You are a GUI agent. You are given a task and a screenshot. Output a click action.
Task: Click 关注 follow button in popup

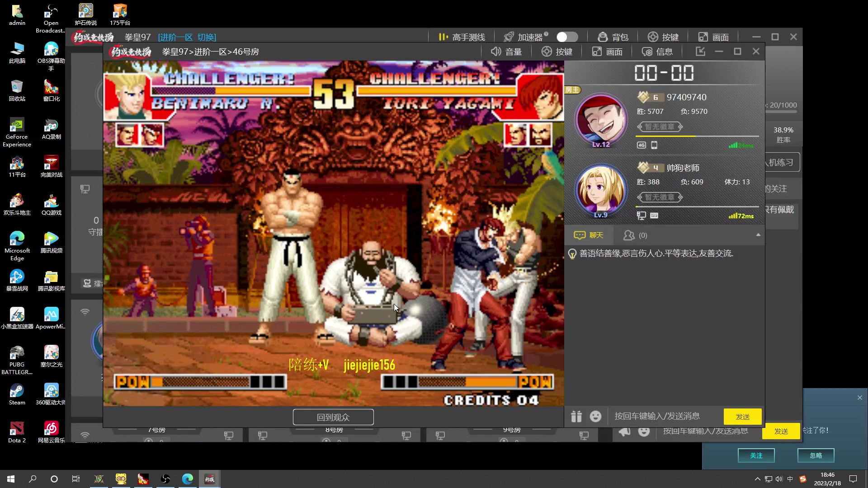pyautogui.click(x=756, y=455)
